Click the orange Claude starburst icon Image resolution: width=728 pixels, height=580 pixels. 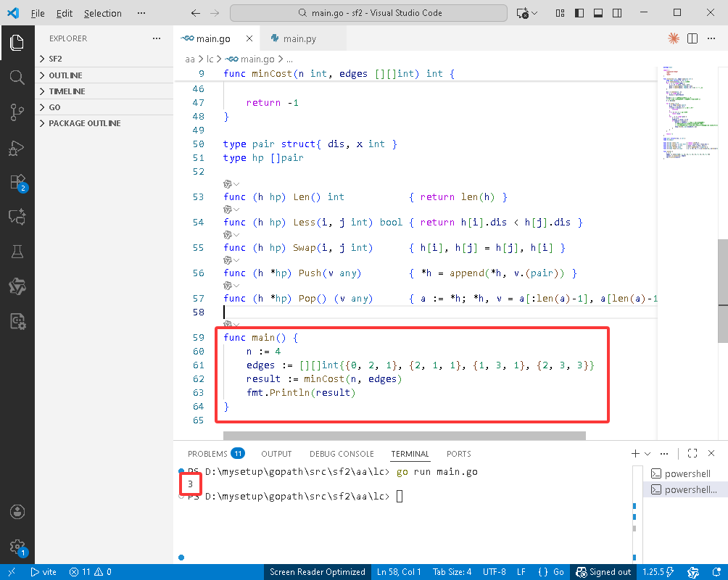point(674,38)
